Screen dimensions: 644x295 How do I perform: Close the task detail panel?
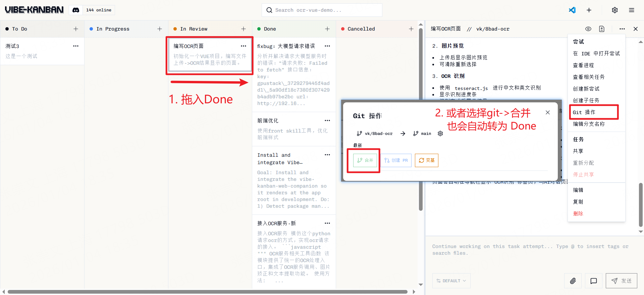pyautogui.click(x=636, y=29)
